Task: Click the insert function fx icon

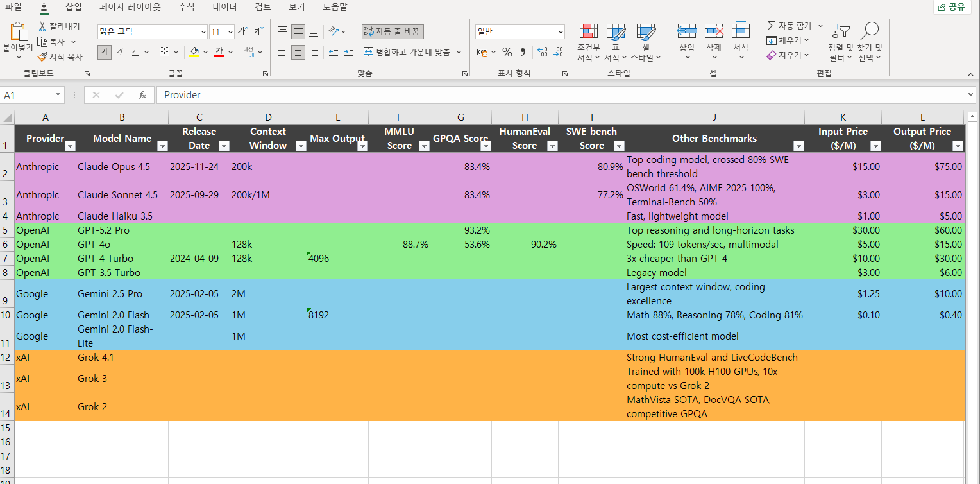Action: pyautogui.click(x=142, y=95)
